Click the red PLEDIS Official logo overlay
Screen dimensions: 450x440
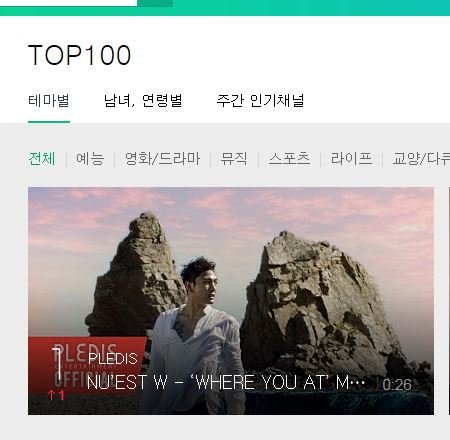87,365
